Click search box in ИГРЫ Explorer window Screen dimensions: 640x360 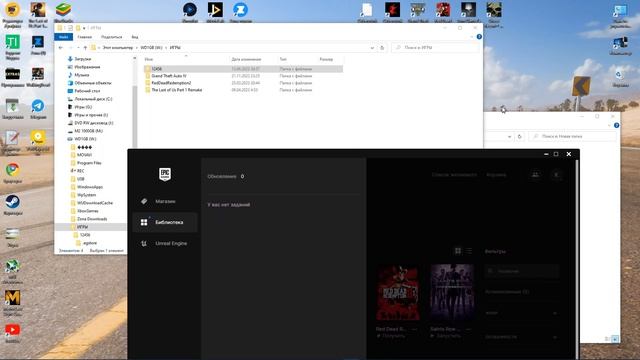click(x=435, y=48)
